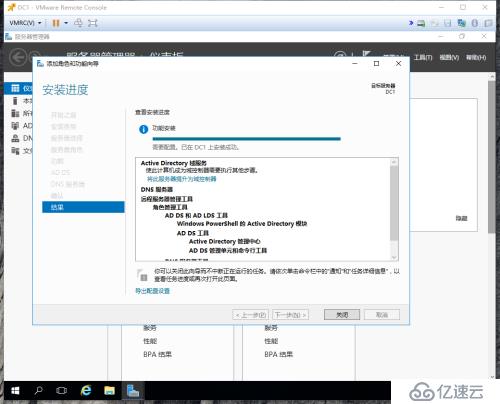Click the blue arrow icon in the VMRC device tray
Viewport: 500px width, 404px height.
click(x=411, y=23)
